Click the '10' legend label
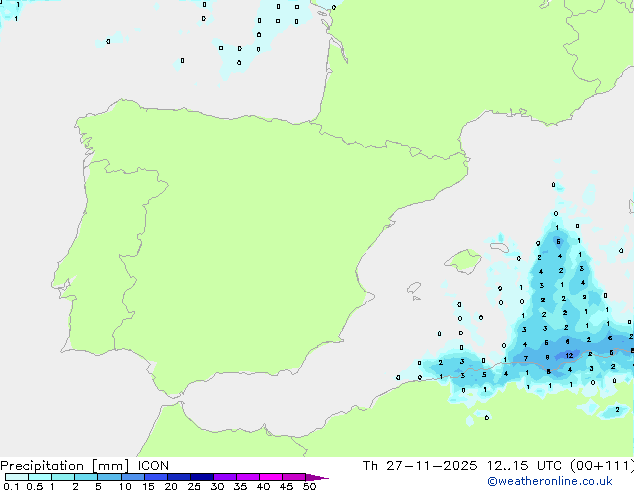Viewport: 634px width, 490px height. (125, 486)
